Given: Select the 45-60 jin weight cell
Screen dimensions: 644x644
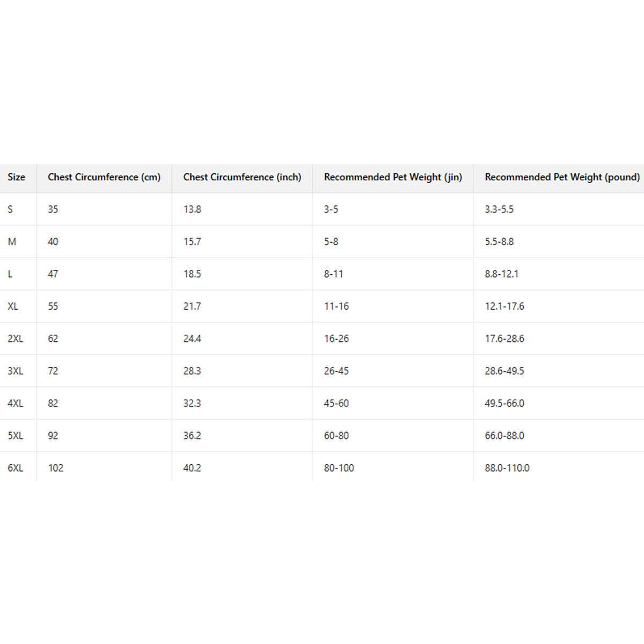Looking at the screenshot, I should point(336,403).
